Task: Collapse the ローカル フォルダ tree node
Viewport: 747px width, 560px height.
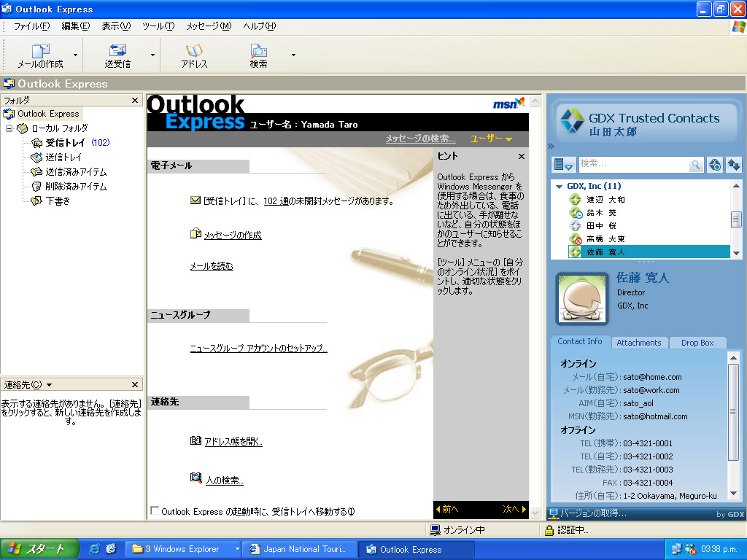Action: click(9, 128)
